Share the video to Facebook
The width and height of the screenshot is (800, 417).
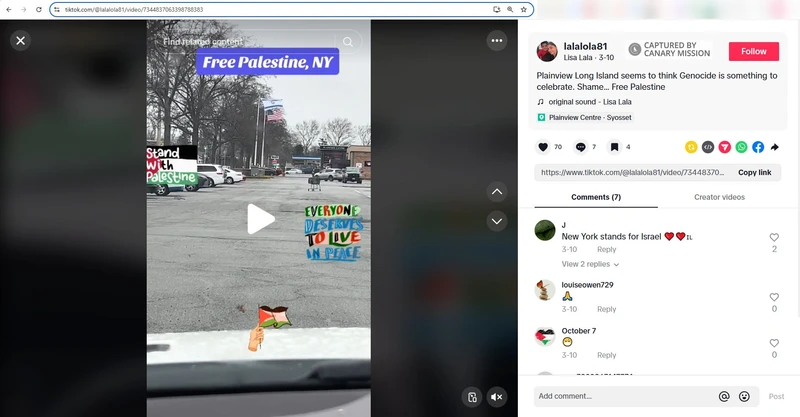coord(758,147)
